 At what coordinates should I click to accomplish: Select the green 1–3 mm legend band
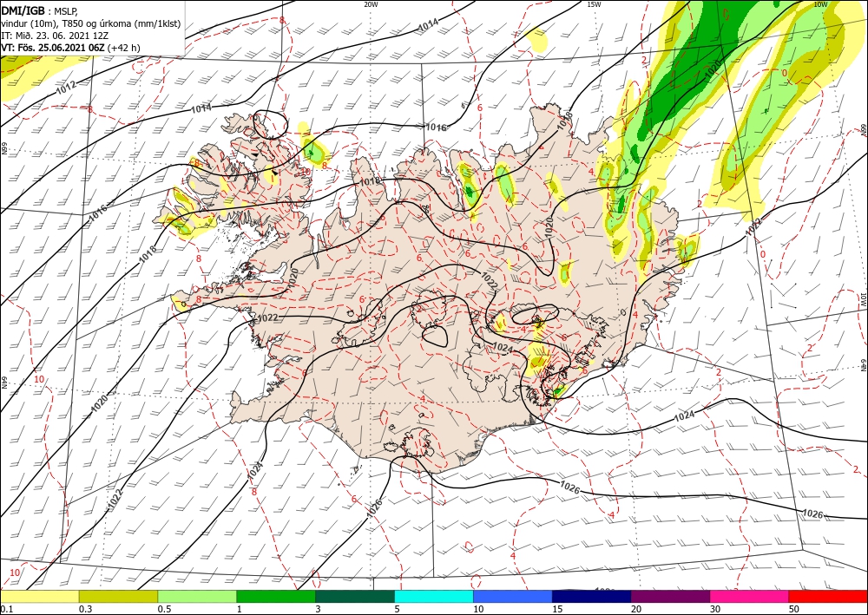tap(276, 596)
